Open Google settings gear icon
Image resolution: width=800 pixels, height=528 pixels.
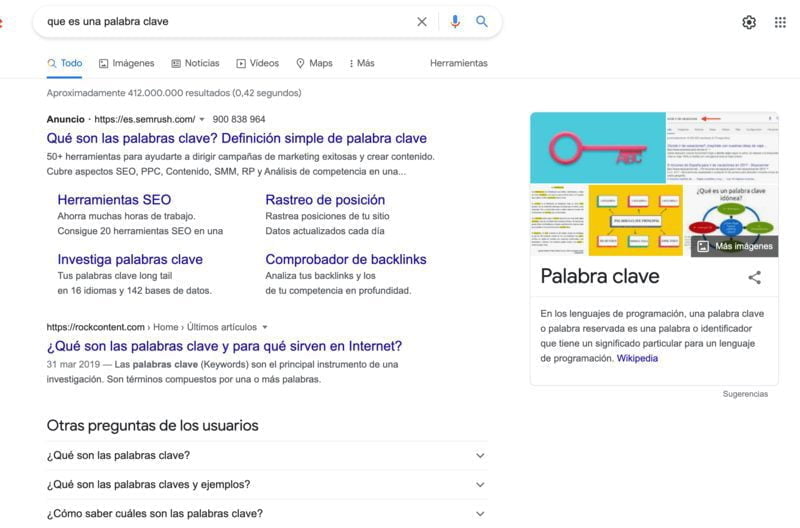click(x=749, y=22)
